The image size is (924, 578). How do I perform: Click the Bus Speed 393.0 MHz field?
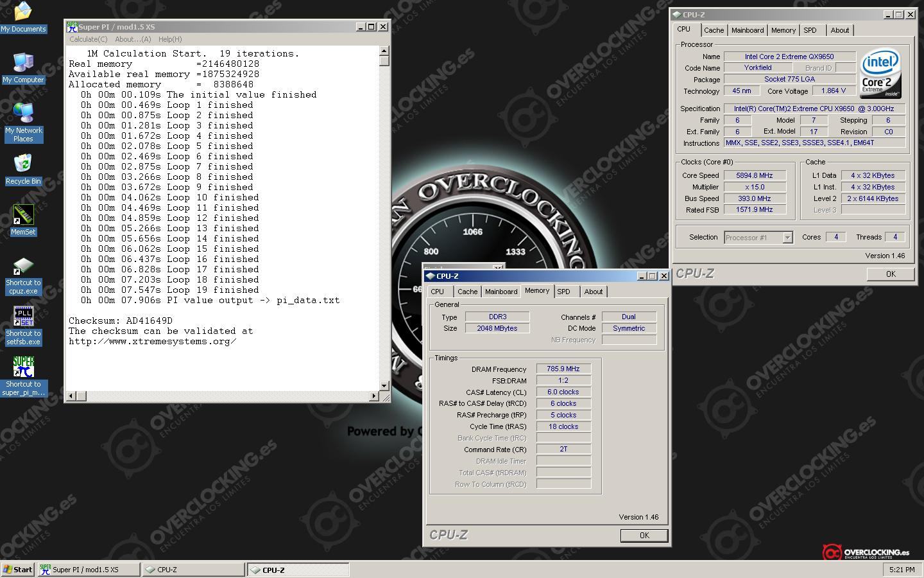[755, 198]
